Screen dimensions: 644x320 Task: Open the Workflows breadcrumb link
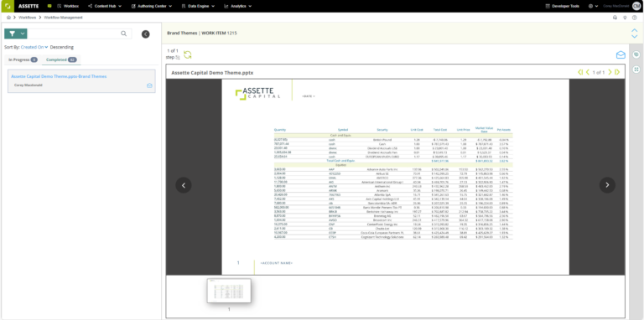pyautogui.click(x=27, y=18)
